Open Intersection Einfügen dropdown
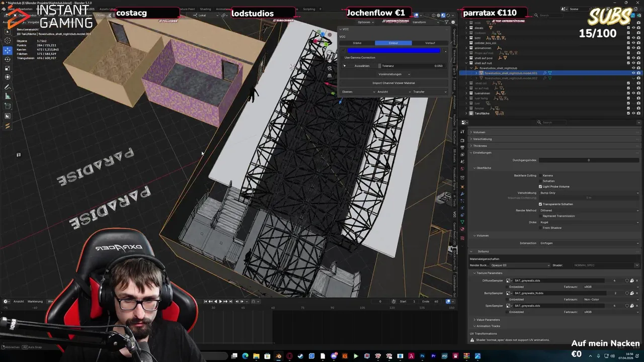The image size is (644, 362). tap(589, 243)
